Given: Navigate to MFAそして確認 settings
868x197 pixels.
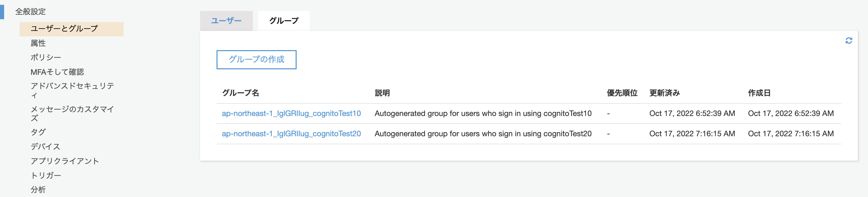Looking at the screenshot, I should click(x=57, y=72).
